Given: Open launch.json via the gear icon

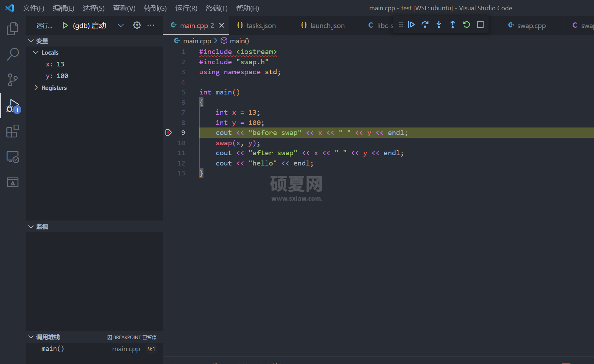Looking at the screenshot, I should point(137,26).
